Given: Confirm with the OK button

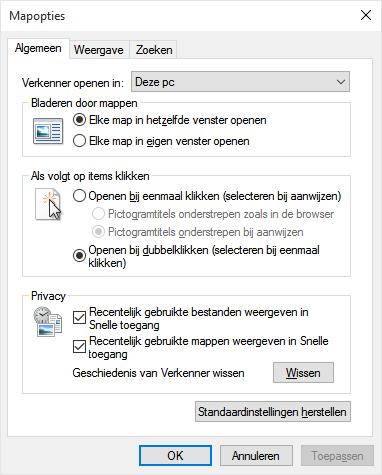Looking at the screenshot, I should pyautogui.click(x=175, y=455).
